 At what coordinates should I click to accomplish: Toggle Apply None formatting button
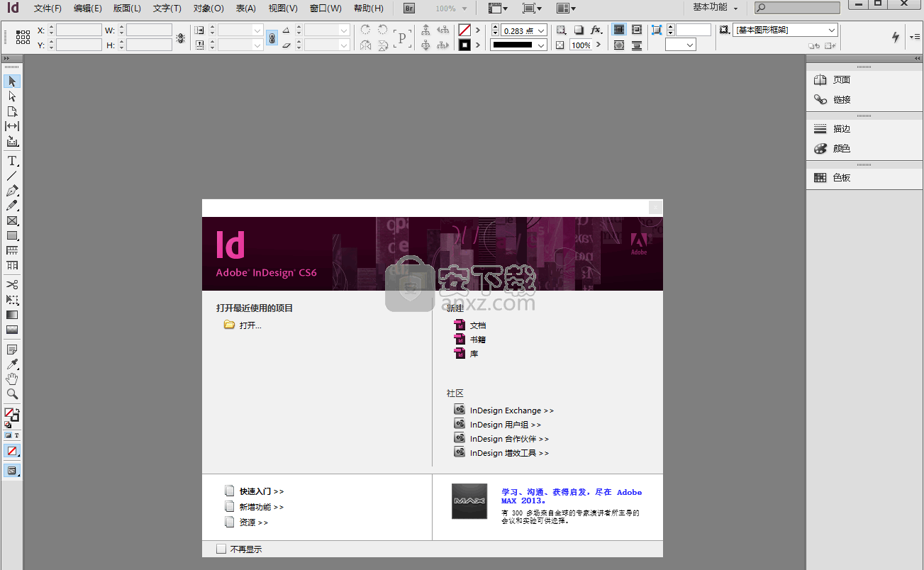(x=12, y=451)
